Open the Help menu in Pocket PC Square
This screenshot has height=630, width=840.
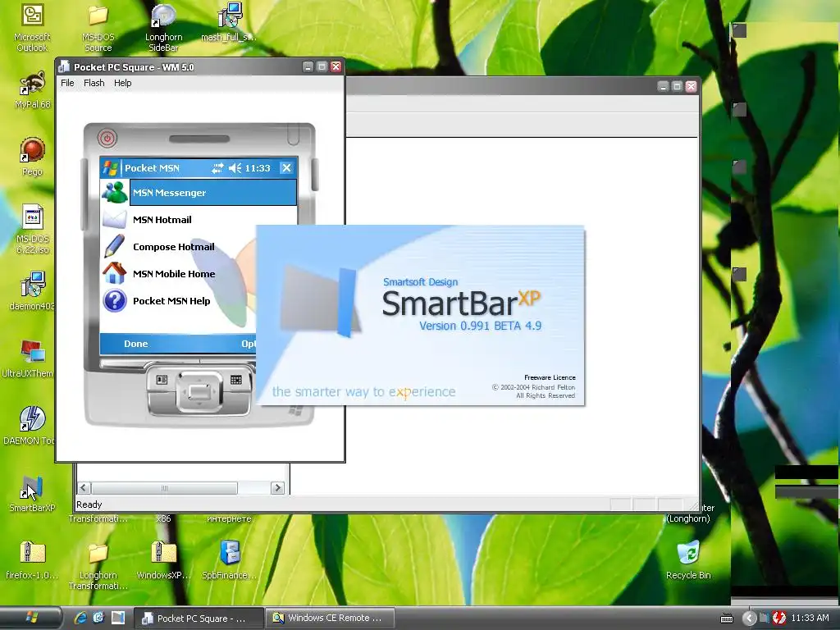coord(123,83)
